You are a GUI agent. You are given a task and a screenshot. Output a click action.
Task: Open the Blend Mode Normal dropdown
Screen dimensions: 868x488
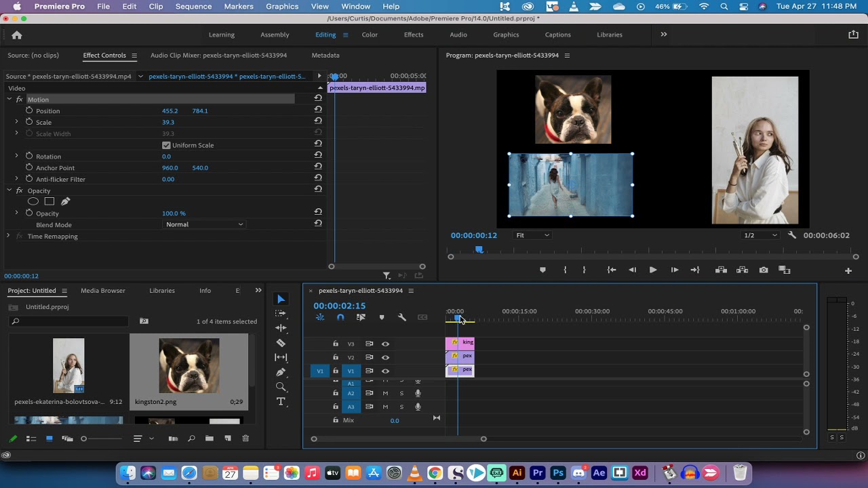pos(204,224)
